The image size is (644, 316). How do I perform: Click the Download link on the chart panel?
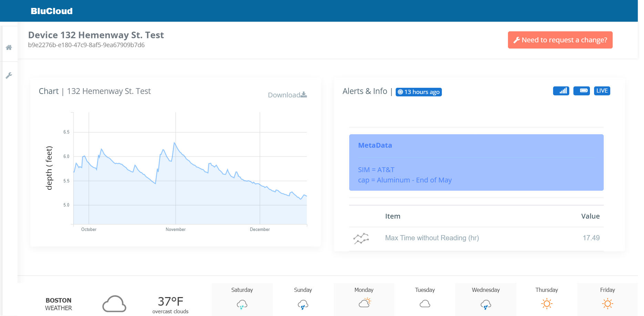click(287, 95)
